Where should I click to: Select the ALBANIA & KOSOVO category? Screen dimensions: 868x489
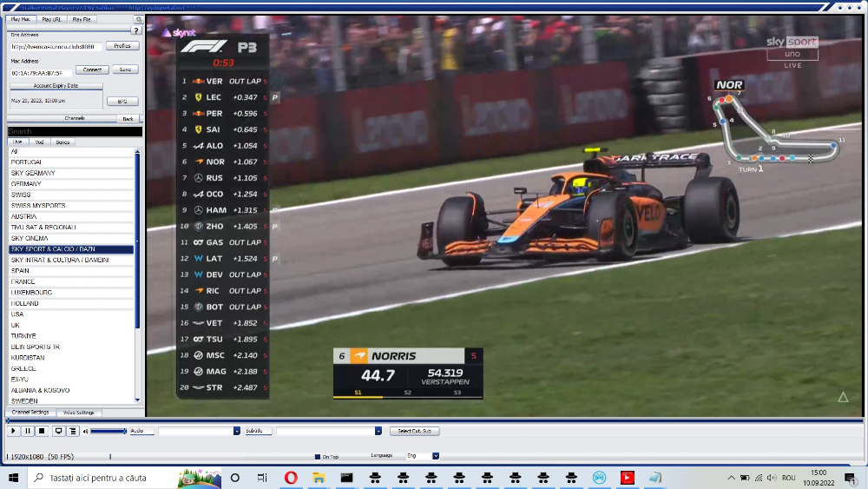[x=71, y=391]
